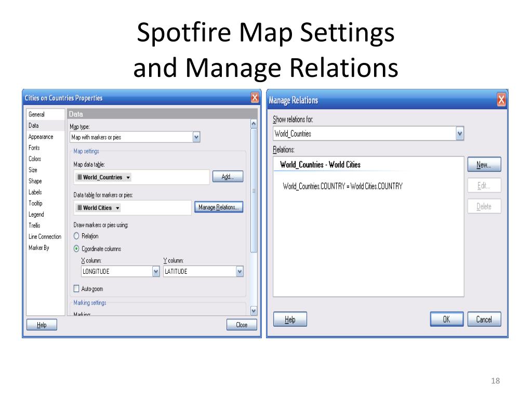Click the World Cities table grid icon
The width and height of the screenshot is (532, 399).
(79, 208)
